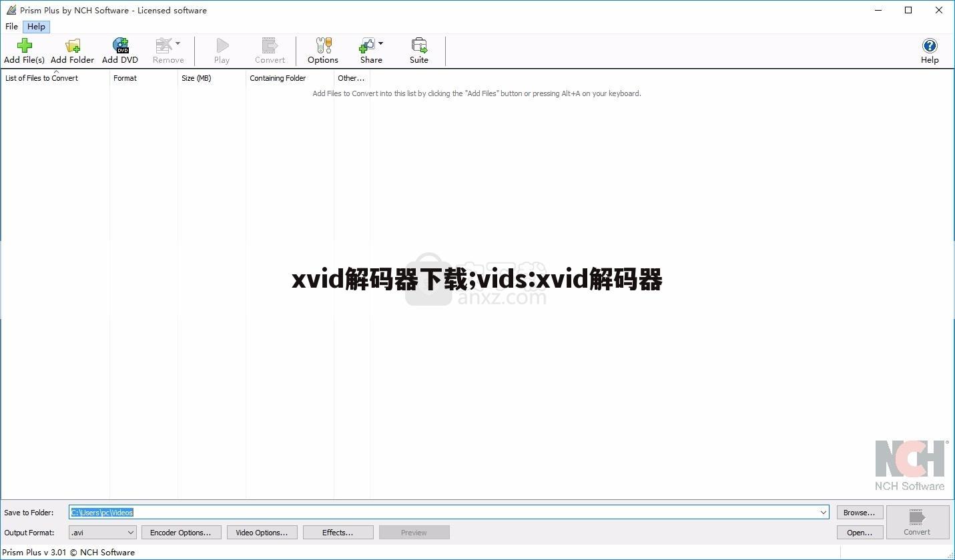Click the Convert icon in the top toolbar
Image resolution: width=955 pixels, height=560 pixels.
[270, 45]
